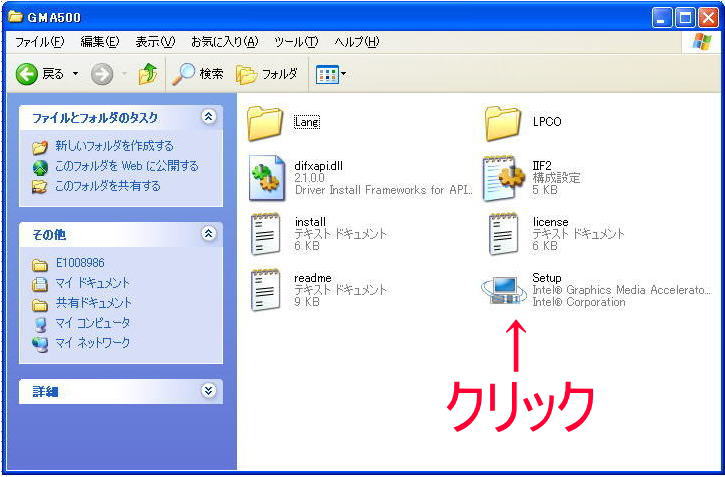Select the Setup application icon
Viewport: 725px width, 477px height.
pos(504,290)
